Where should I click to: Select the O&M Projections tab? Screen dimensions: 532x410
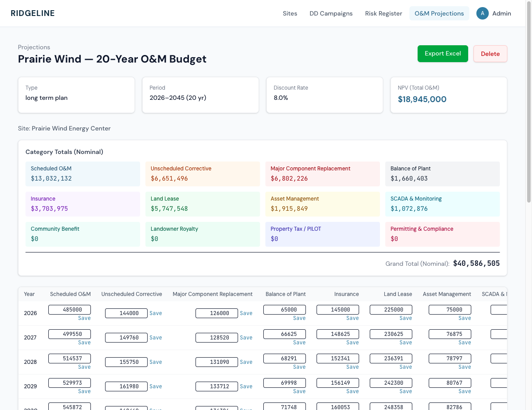pyautogui.click(x=439, y=13)
